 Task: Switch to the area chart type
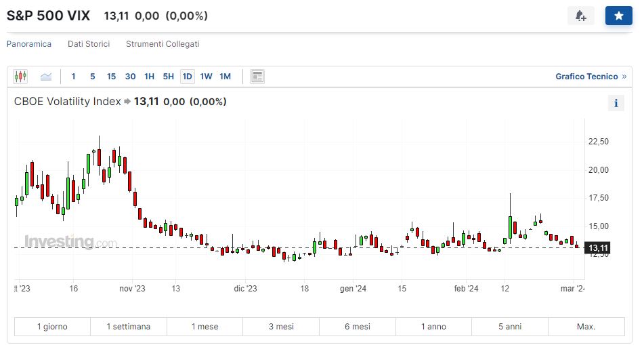point(46,77)
